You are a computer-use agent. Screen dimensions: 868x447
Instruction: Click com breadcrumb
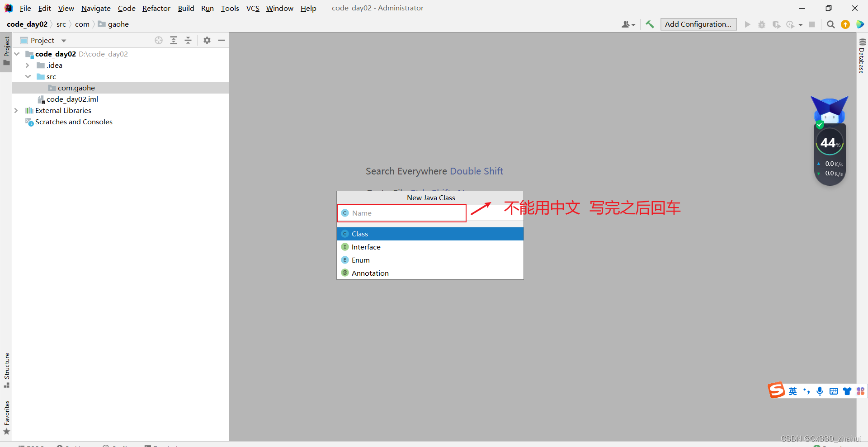82,24
